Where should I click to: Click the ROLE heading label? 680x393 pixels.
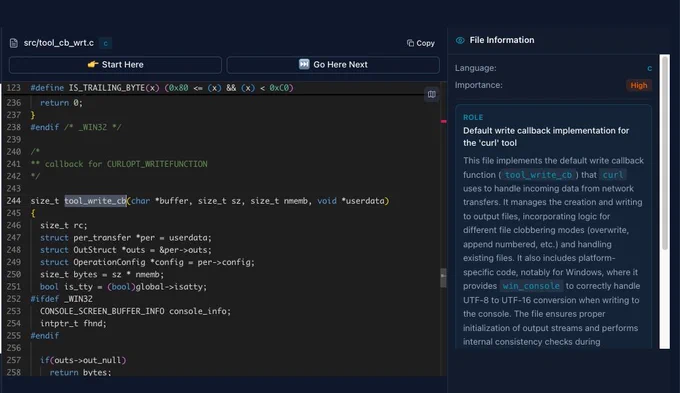pos(473,117)
